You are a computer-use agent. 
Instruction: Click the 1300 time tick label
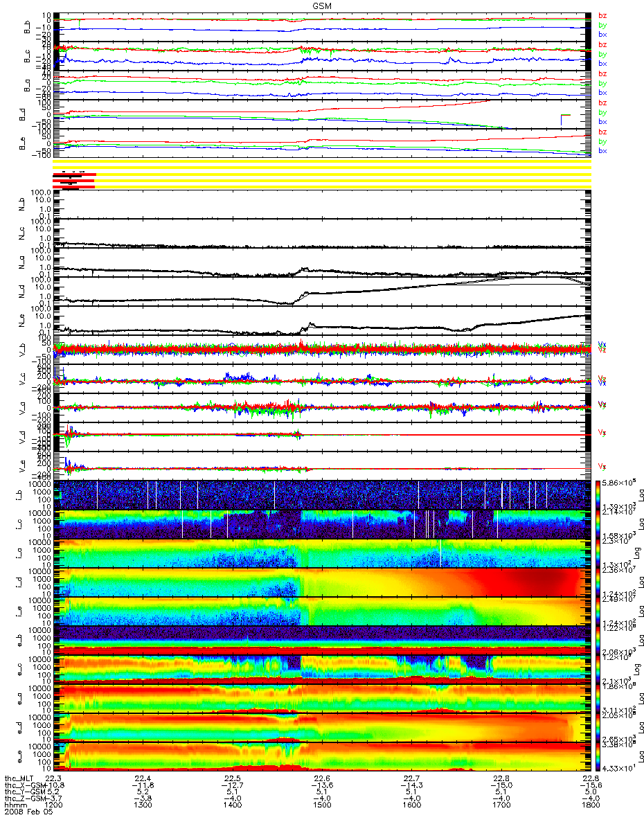tap(143, 806)
